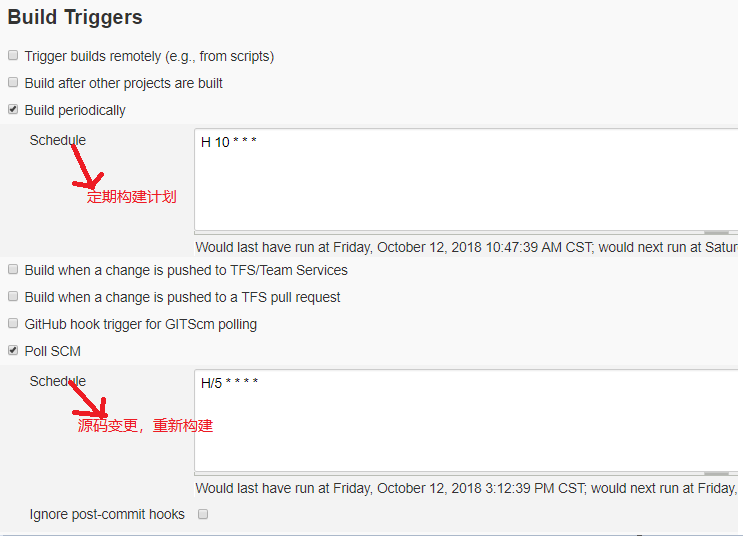
Task: Uncheck the Build periodically option
Action: [x=13, y=110]
